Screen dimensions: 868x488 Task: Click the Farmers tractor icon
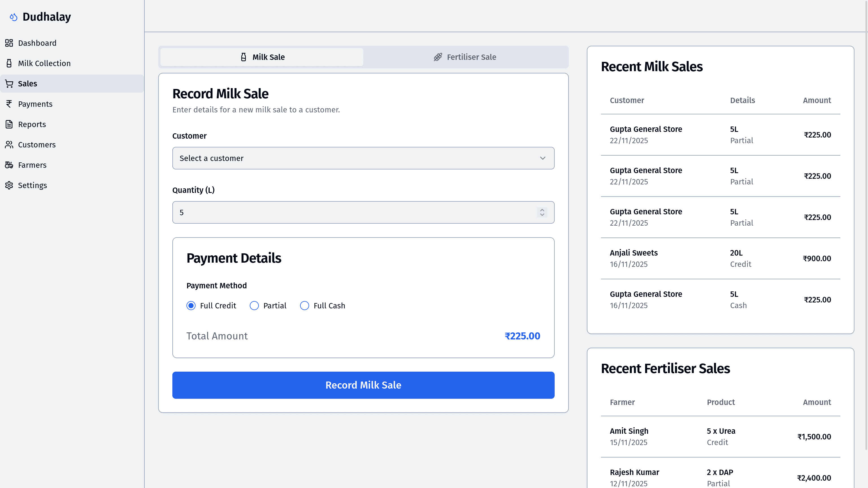coord(9,165)
